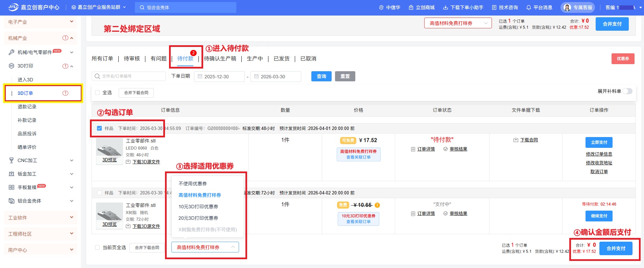Viewport: 644px width, 268px height.
Task: Expand the CNC加工 sidebar menu
Action: pos(71,160)
